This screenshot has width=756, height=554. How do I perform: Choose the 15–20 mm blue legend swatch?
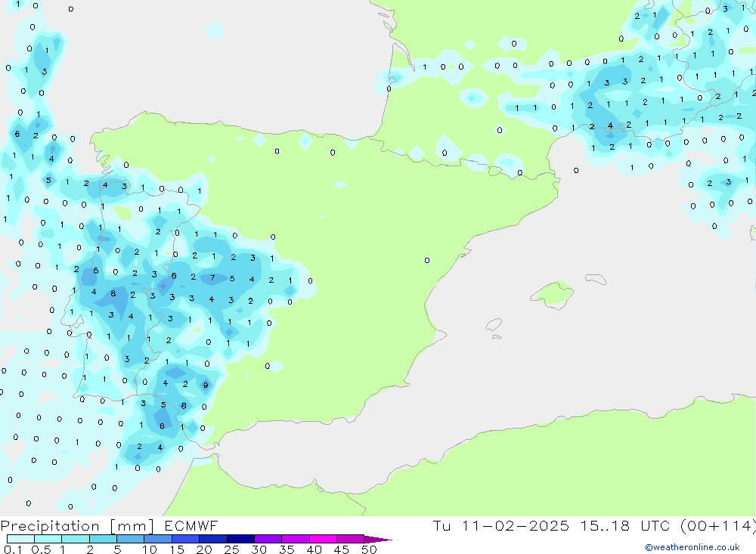186,539
